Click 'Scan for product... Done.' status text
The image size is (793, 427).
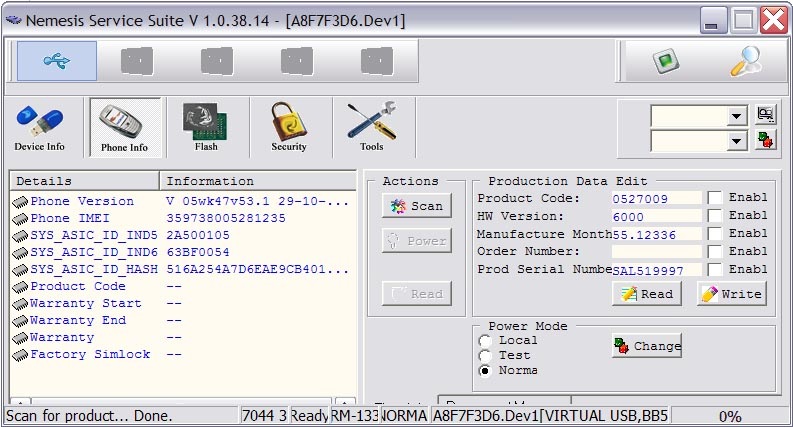click(x=89, y=416)
